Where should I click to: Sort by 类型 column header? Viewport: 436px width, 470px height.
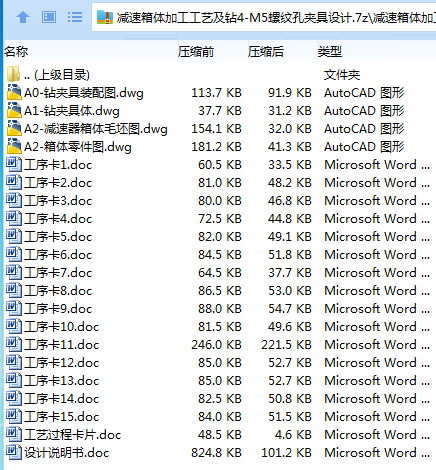[x=330, y=52]
